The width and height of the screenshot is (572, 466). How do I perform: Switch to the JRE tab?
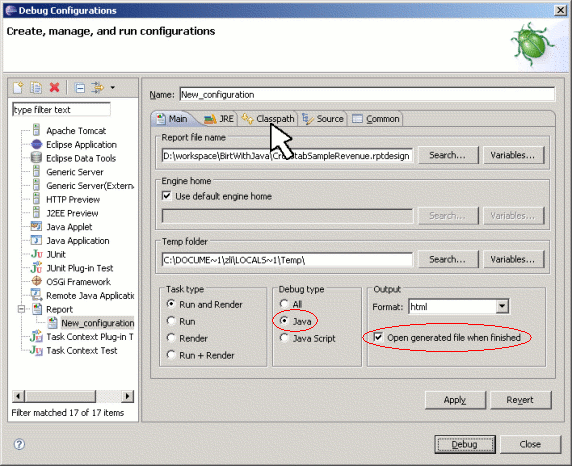(x=219, y=119)
